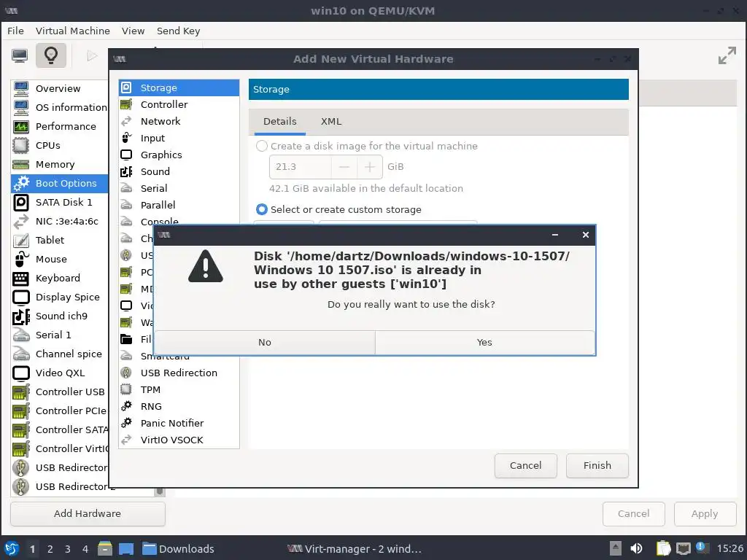Open the File menu
This screenshot has height=560, width=747.
[16, 31]
